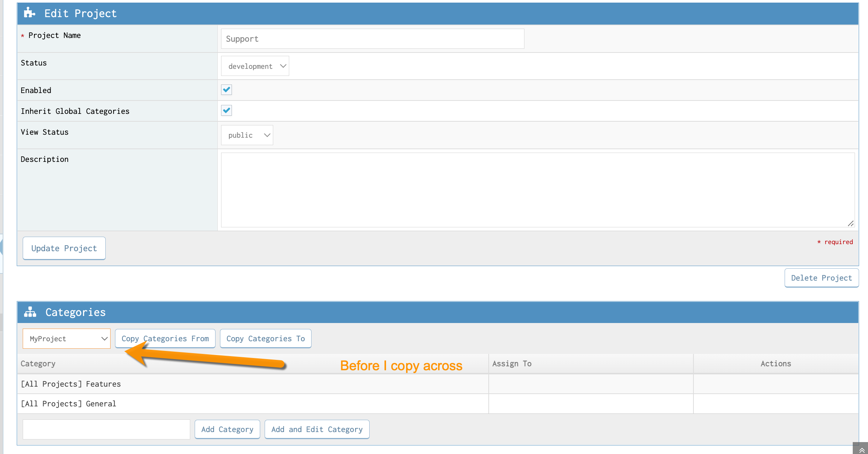Click the Update Project button
Screen dimensions: 868x454
coord(64,248)
